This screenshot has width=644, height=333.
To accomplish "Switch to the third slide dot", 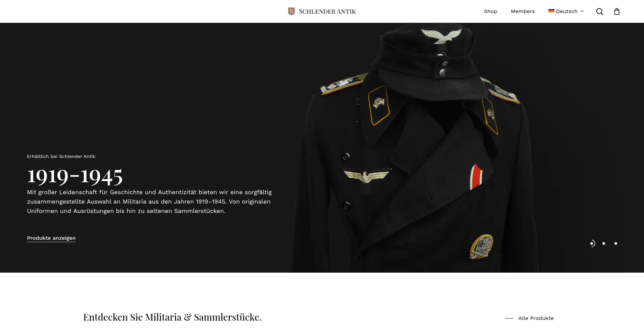I will pos(616,243).
